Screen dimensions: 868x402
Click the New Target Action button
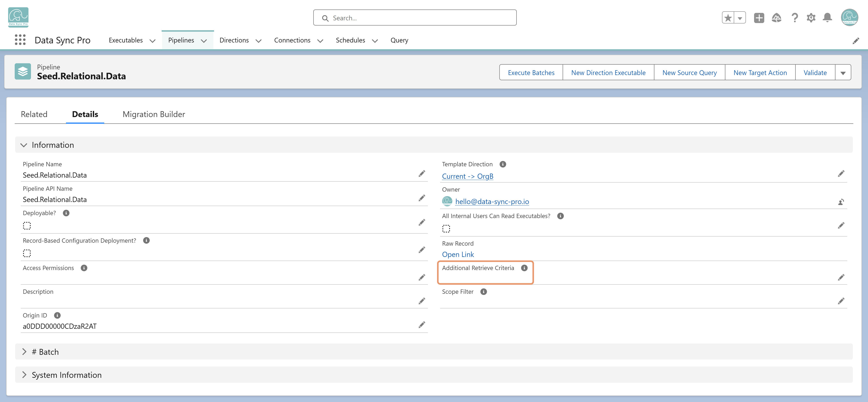(760, 73)
